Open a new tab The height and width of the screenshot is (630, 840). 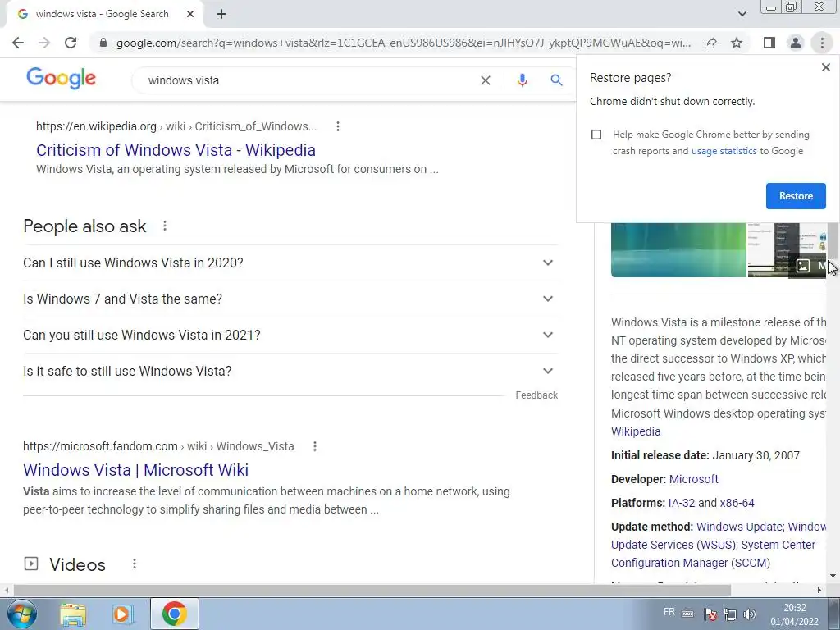221,14
